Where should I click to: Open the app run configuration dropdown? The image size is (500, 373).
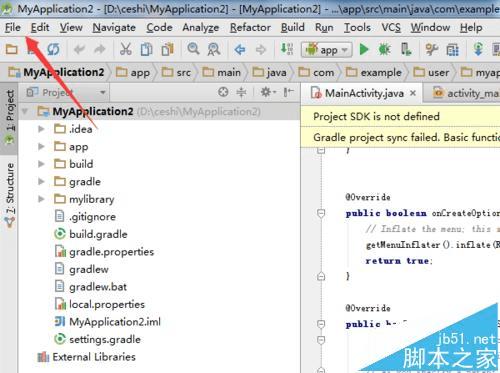point(327,50)
